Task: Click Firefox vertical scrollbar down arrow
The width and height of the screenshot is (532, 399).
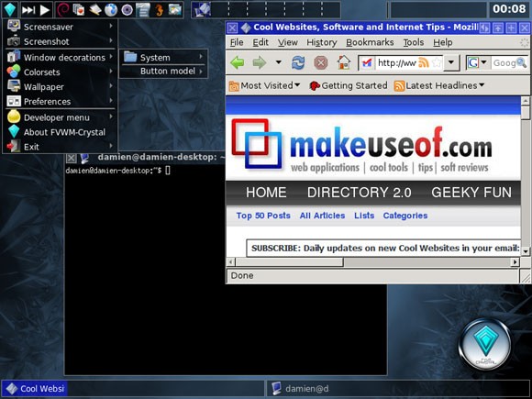Action: click(x=526, y=251)
